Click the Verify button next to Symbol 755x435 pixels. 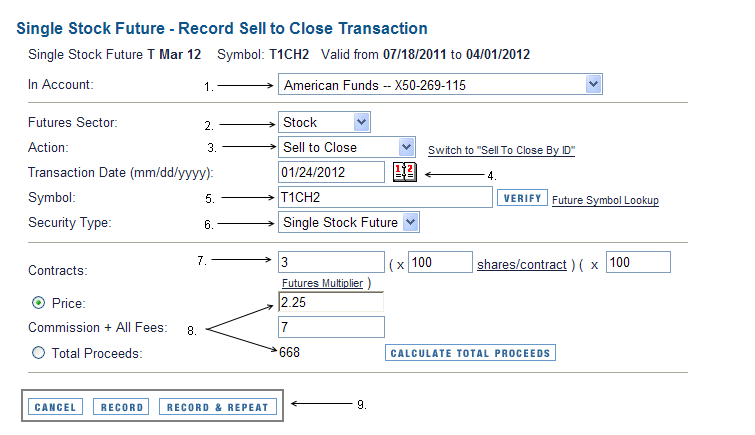click(522, 198)
